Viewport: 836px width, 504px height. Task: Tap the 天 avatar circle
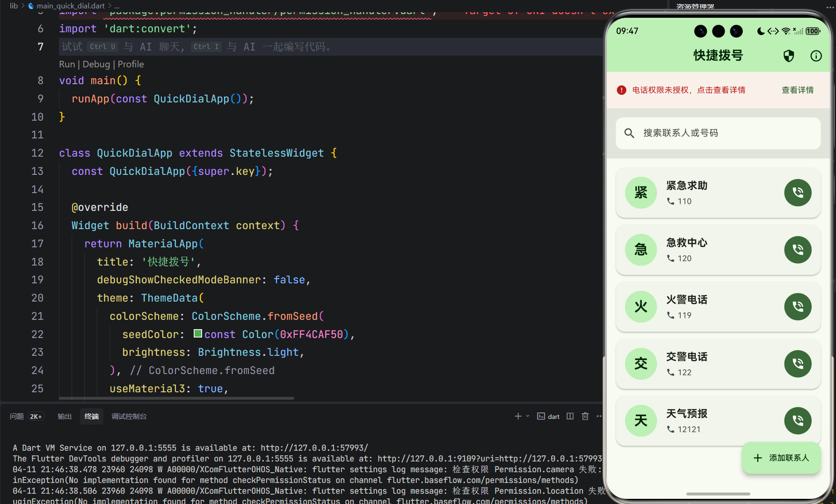pyautogui.click(x=641, y=421)
